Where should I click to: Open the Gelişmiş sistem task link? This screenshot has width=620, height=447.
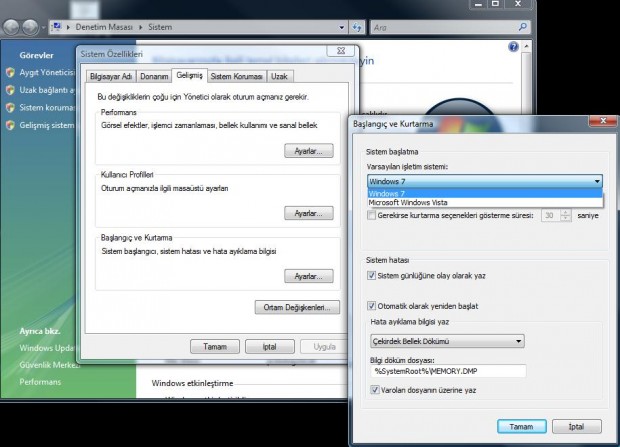(47, 125)
